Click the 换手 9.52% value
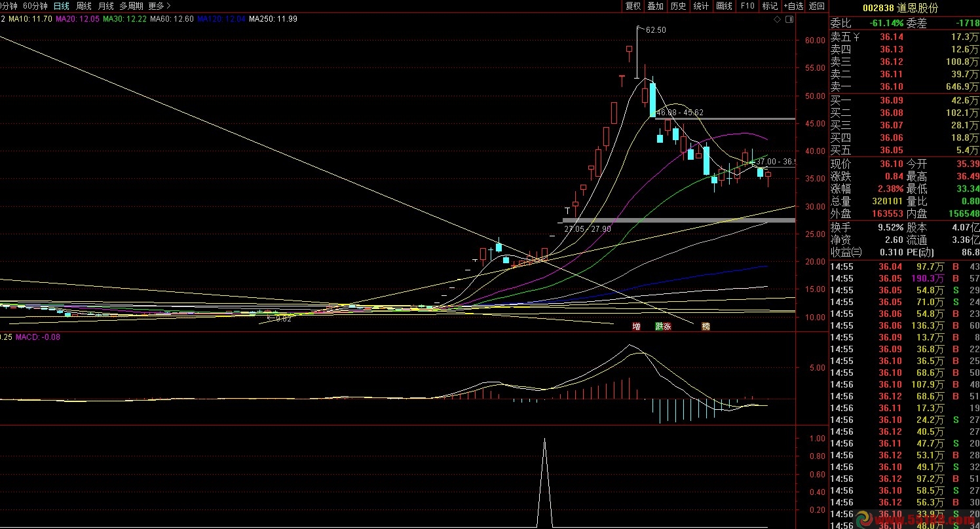The width and height of the screenshot is (980, 529). pyautogui.click(x=890, y=228)
